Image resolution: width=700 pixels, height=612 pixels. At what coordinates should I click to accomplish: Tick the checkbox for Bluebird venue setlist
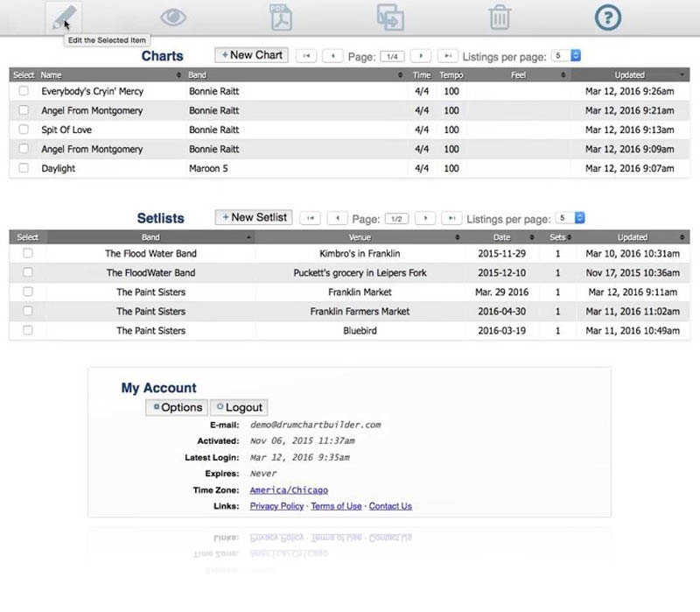click(28, 330)
